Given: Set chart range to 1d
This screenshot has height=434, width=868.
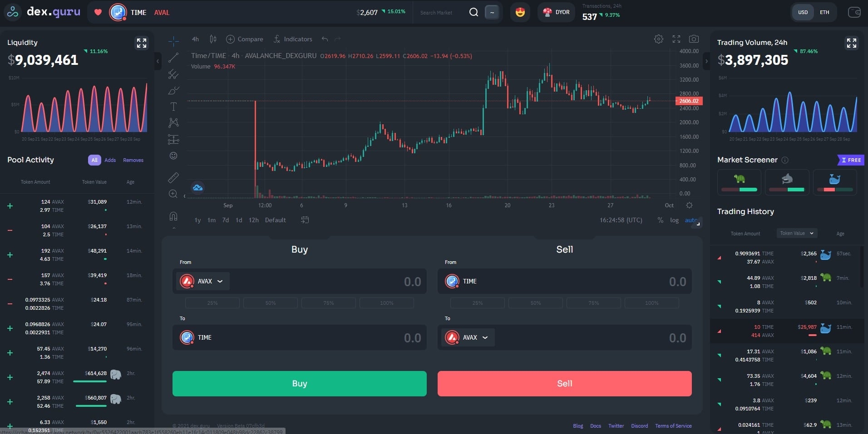Looking at the screenshot, I should tap(239, 220).
